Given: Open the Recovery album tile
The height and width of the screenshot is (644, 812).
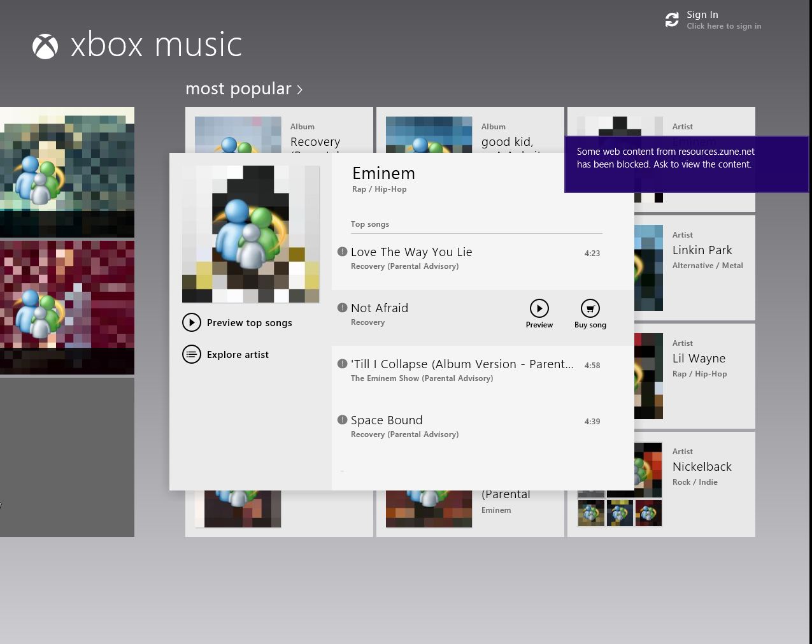Looking at the screenshot, I should coord(279,130).
